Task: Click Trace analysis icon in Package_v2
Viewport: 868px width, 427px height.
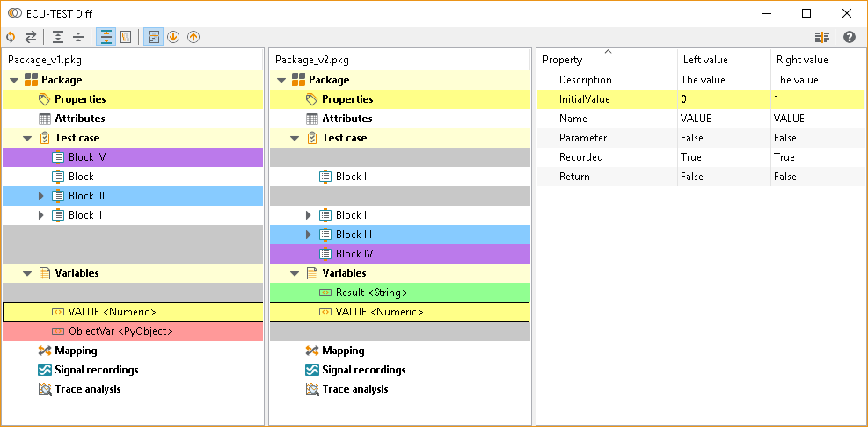Action: click(312, 389)
